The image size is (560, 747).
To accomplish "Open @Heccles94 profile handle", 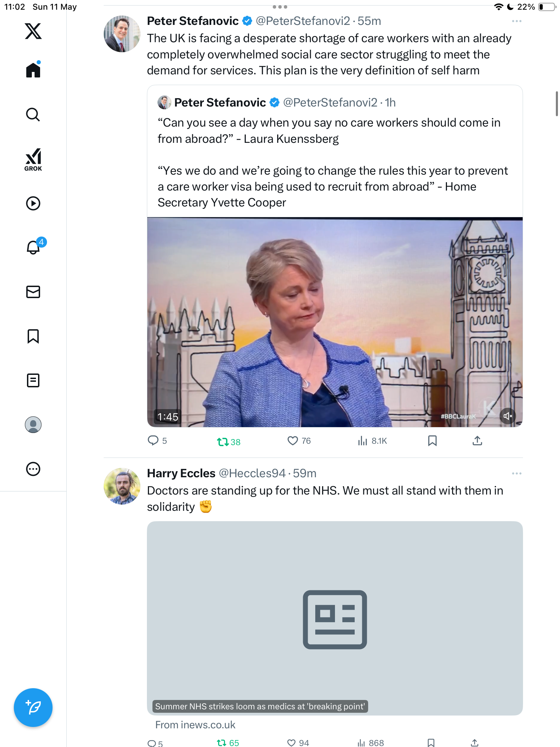I will (x=252, y=473).
